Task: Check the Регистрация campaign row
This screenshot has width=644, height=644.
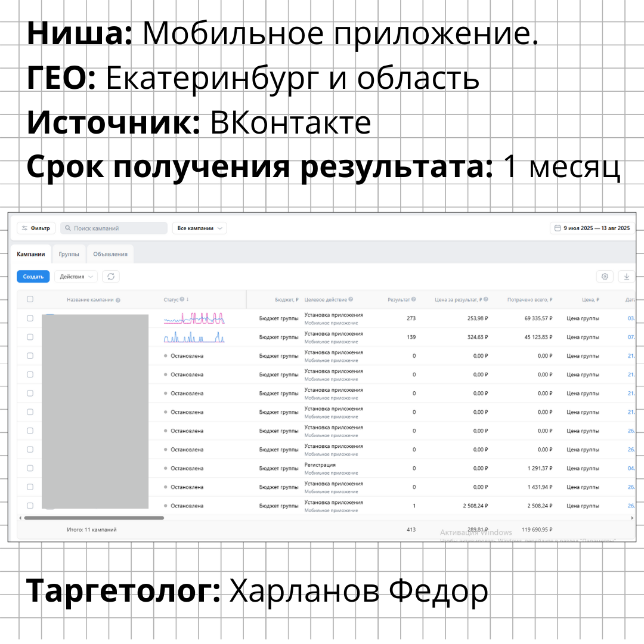Action: click(30, 468)
